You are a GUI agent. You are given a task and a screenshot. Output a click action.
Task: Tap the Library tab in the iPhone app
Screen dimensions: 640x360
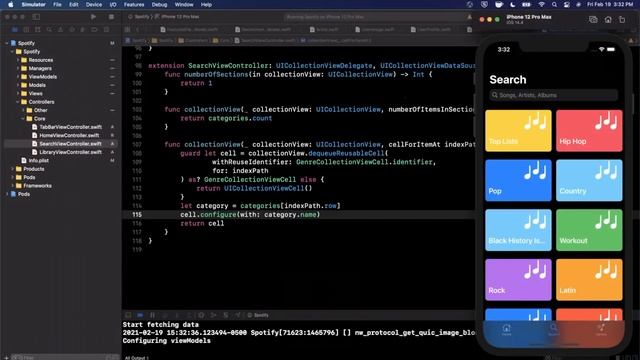[601, 329]
